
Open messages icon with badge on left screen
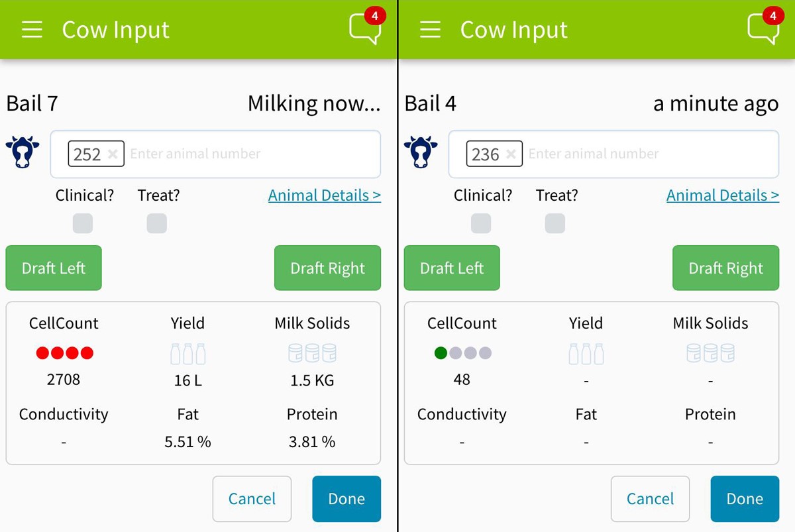tap(366, 27)
